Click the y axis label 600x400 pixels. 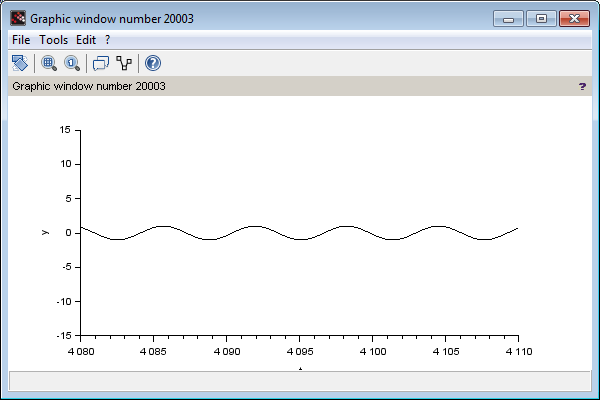click(45, 232)
